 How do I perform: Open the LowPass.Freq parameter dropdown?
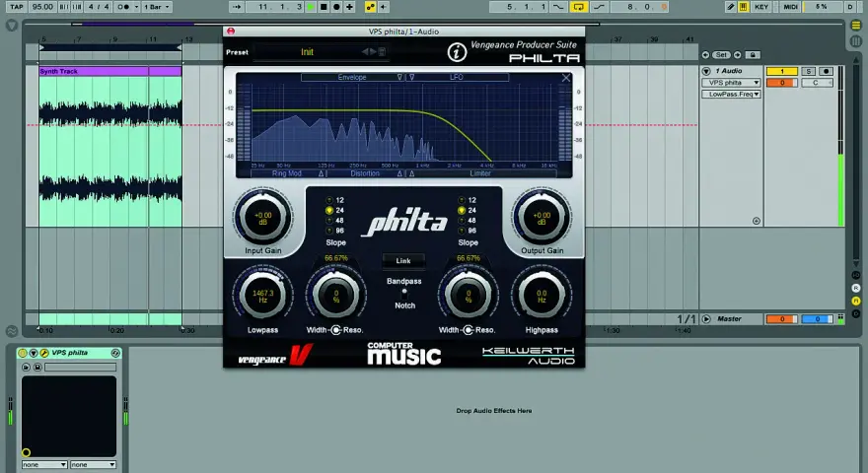731,94
